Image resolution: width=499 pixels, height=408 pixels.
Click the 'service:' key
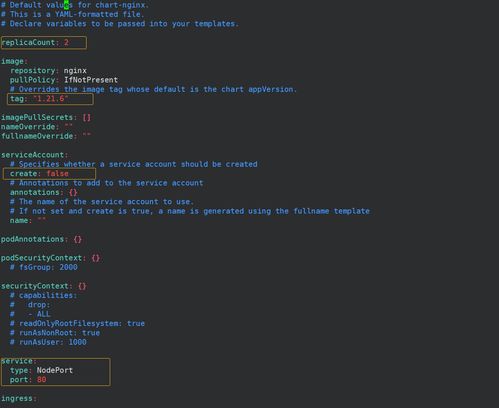point(19,361)
